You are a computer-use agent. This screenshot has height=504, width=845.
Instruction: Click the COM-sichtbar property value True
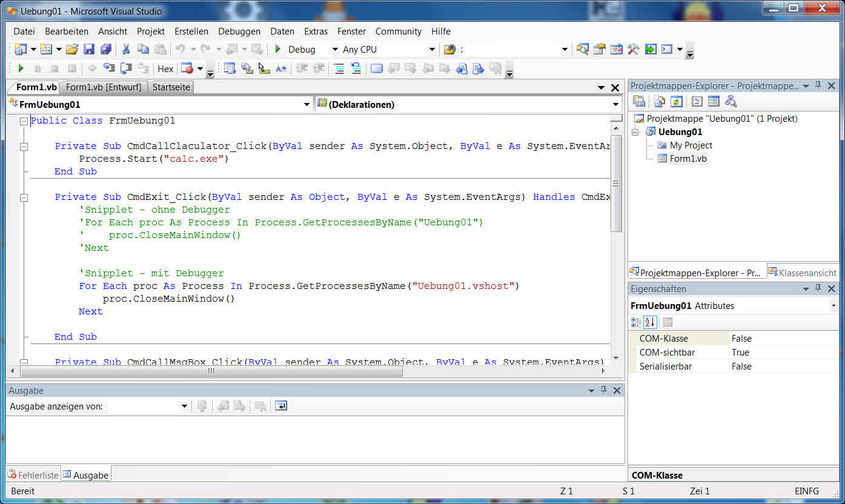tap(740, 353)
